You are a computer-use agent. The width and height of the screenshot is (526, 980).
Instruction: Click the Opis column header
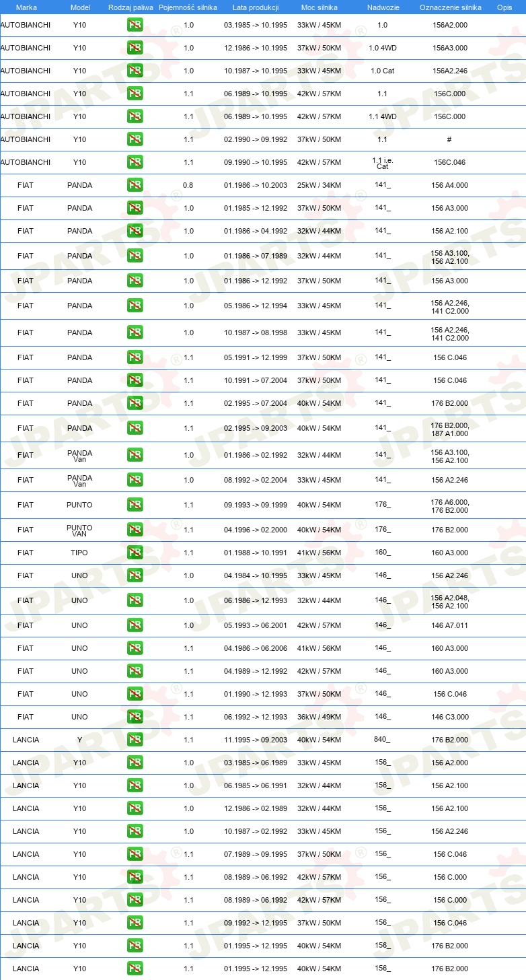(x=504, y=7)
